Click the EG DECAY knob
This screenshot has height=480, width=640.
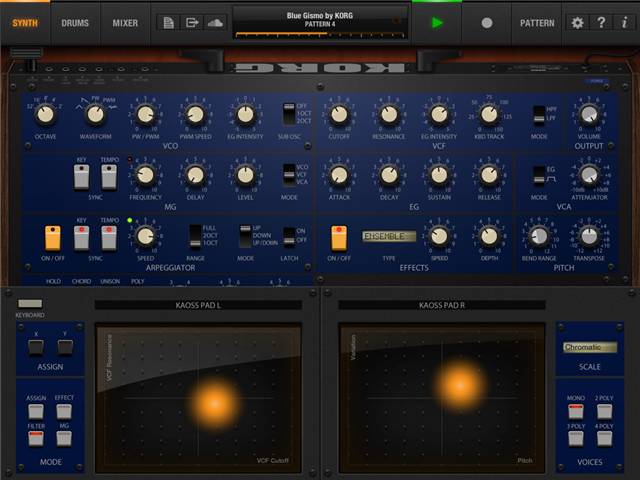click(x=389, y=175)
